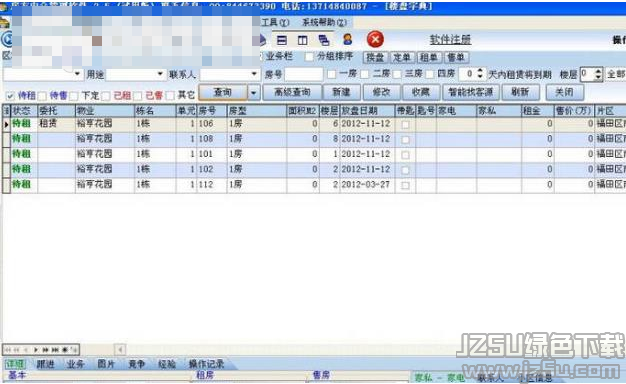Image resolution: width=626 pixels, height=384 pixels.
Task: Click the 房号 input field
Action: coord(304,74)
